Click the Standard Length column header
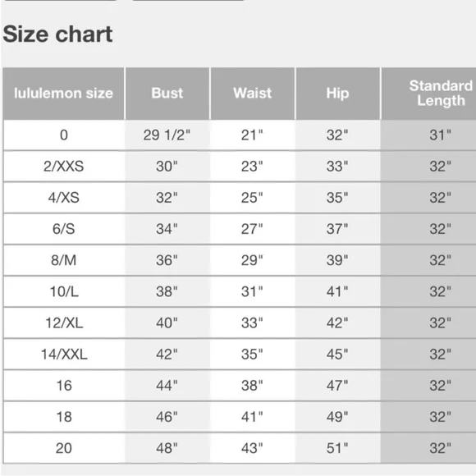Screen dimensions: 476x476 pos(441,94)
